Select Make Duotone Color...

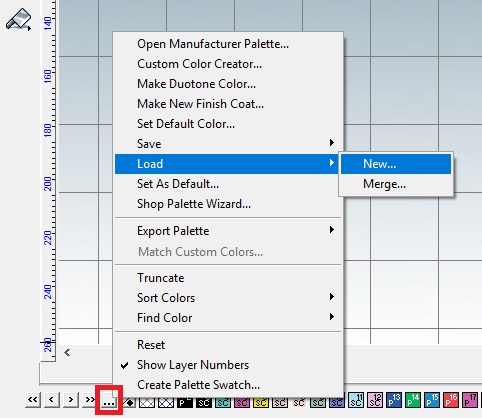pos(228,84)
